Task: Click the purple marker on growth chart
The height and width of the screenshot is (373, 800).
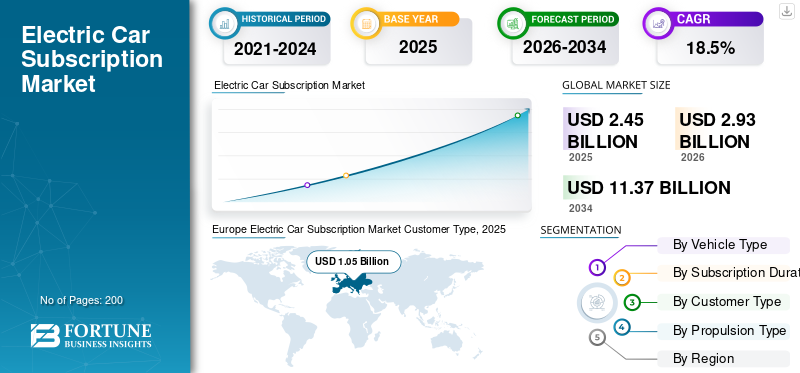Action: click(x=307, y=185)
